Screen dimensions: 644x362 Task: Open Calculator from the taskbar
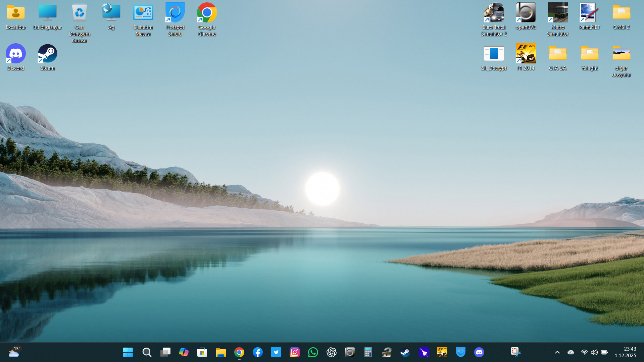(x=368, y=352)
